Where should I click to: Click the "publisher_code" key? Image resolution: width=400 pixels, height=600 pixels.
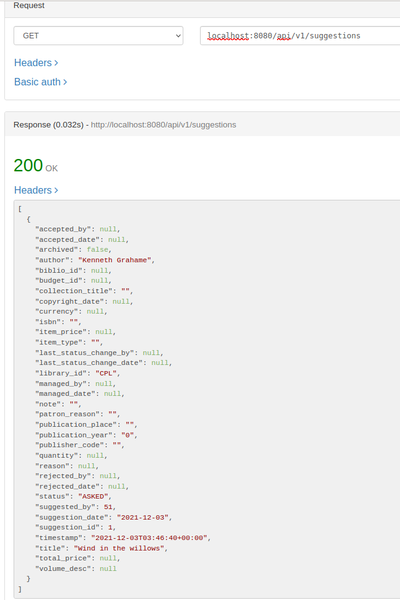72,445
